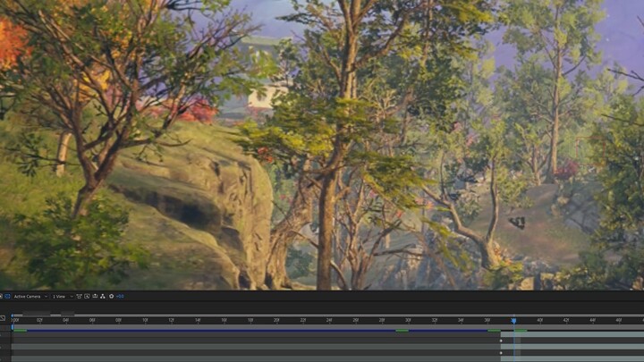
Task: Click the blue current-time indicator on ruler
Action: [x=513, y=321]
